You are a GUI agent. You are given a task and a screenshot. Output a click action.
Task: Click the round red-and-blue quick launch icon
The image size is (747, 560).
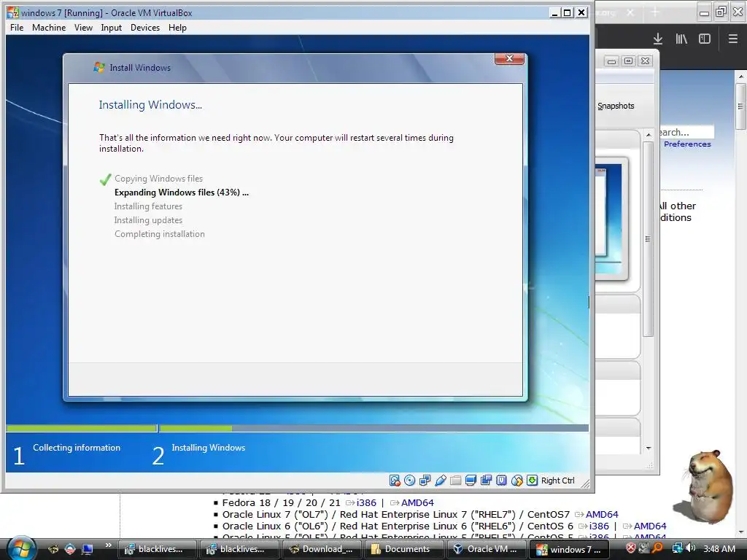tap(70, 549)
